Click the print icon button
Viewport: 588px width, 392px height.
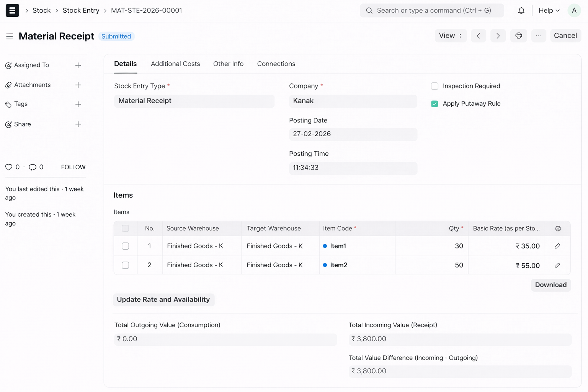[518, 36]
